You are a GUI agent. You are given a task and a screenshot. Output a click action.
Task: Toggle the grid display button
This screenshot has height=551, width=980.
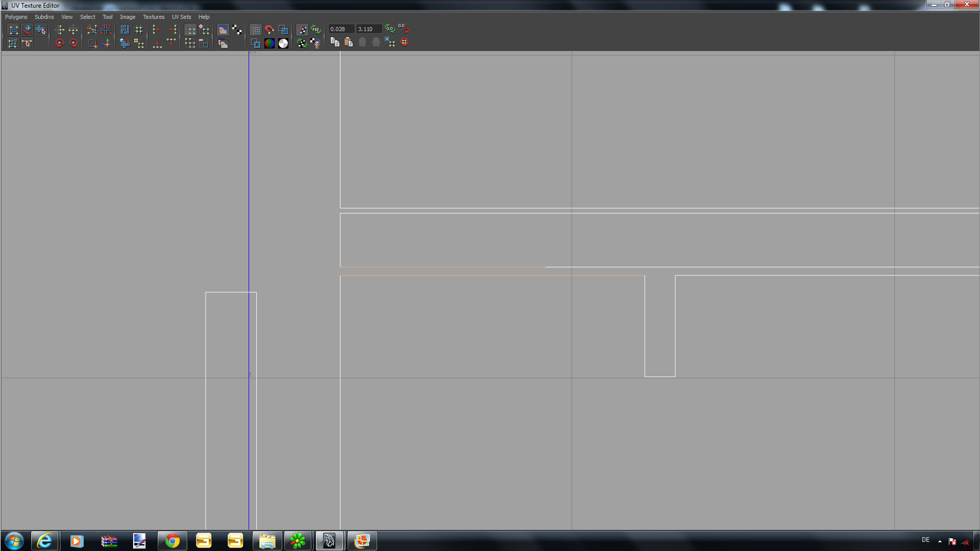tap(256, 30)
